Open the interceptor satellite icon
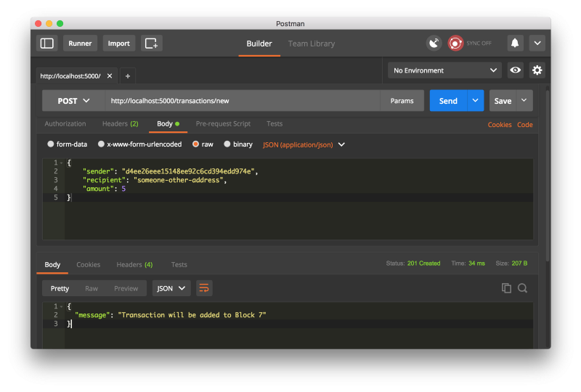Image resolution: width=581 pixels, height=392 pixels. pyautogui.click(x=434, y=44)
